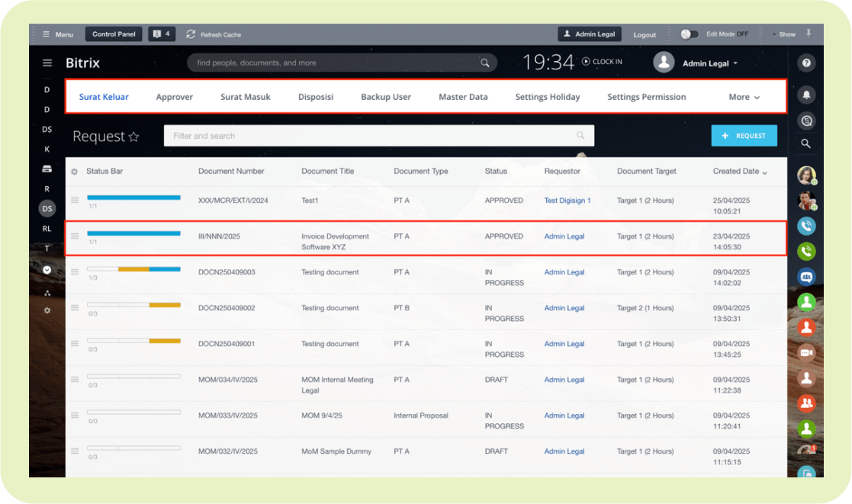This screenshot has height=504, width=852.
Task: Open the Master Data tab
Action: click(463, 97)
